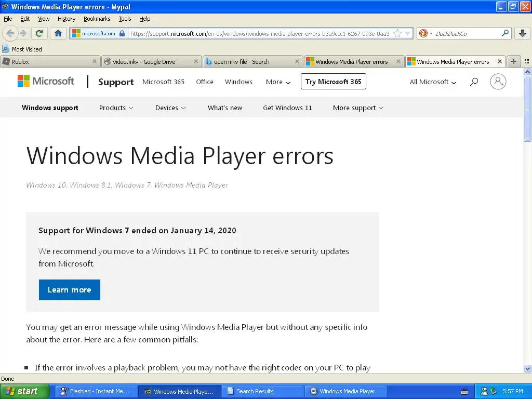Go back with the browser Back arrow
532x399 pixels.
pyautogui.click(x=10, y=33)
